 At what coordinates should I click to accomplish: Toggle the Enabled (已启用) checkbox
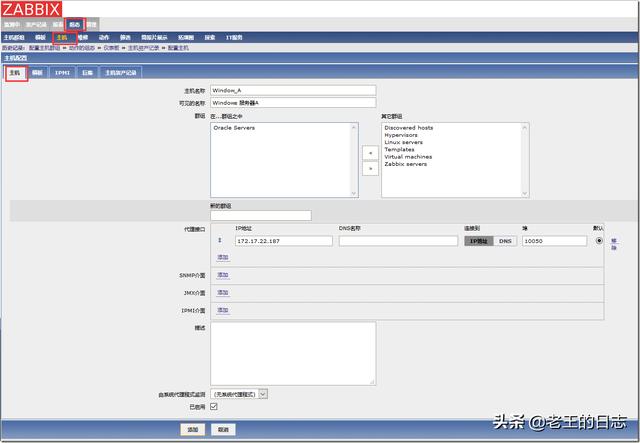click(x=214, y=407)
